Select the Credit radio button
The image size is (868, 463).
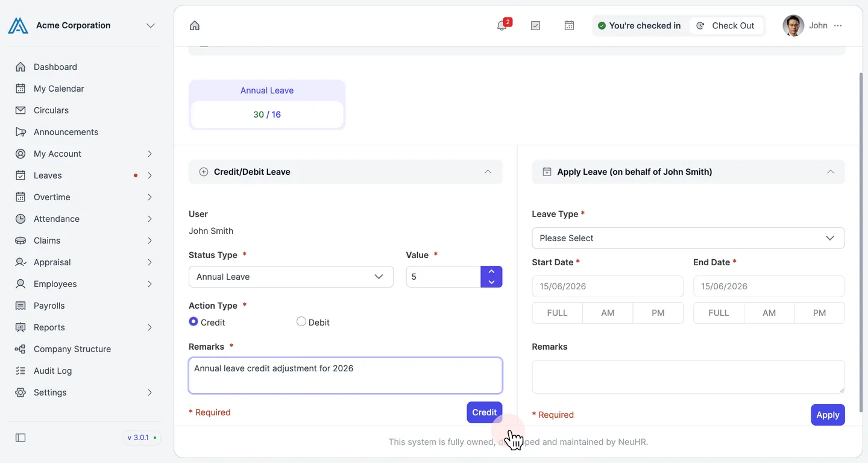point(193,322)
